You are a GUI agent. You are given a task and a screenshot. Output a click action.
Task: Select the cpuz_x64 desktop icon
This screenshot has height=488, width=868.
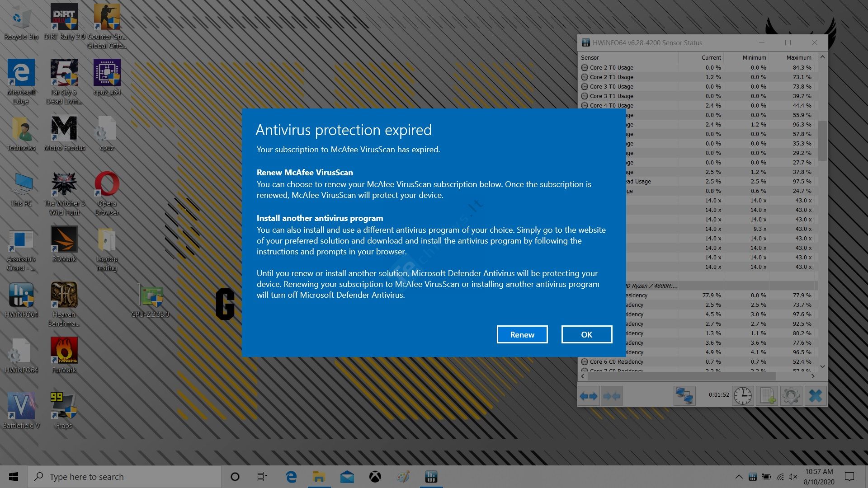click(107, 77)
